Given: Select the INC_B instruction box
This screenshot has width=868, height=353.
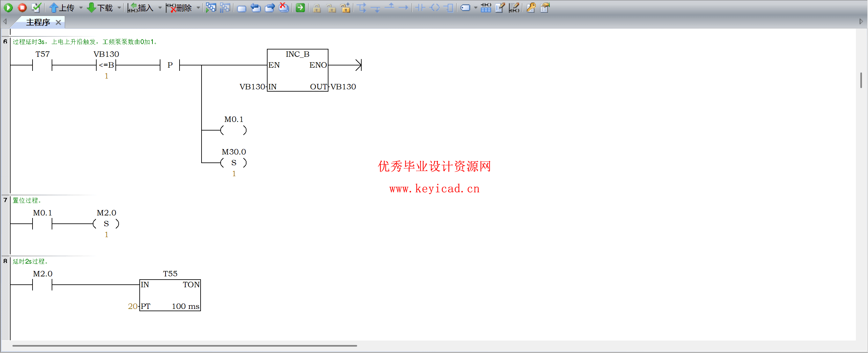Looking at the screenshot, I should coord(298,70).
